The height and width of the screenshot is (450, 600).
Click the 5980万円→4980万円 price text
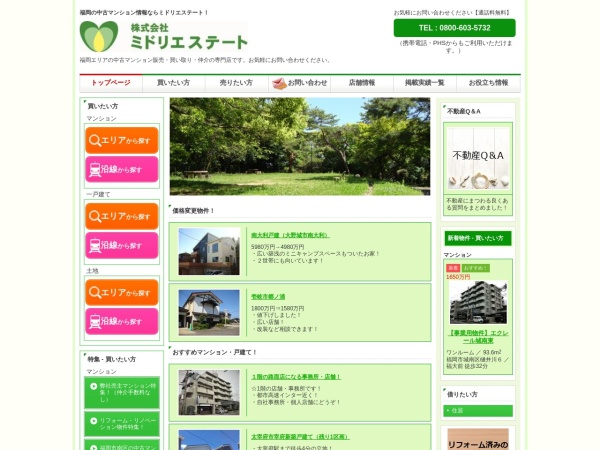[277, 247]
